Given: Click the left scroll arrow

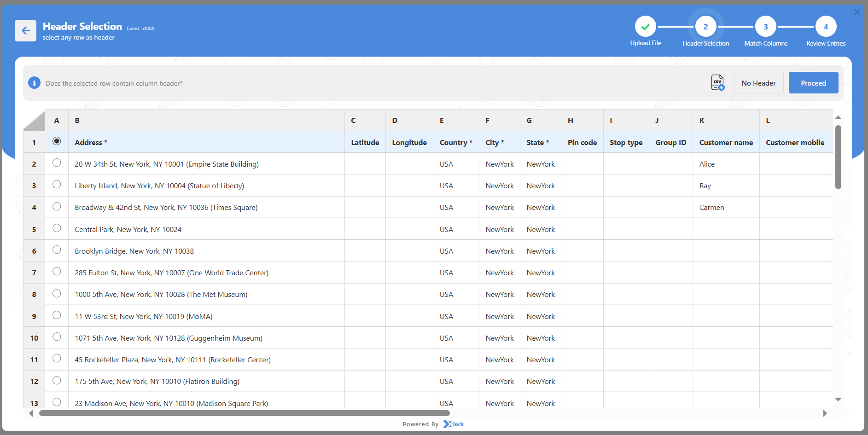Looking at the screenshot, I should click(x=31, y=413).
